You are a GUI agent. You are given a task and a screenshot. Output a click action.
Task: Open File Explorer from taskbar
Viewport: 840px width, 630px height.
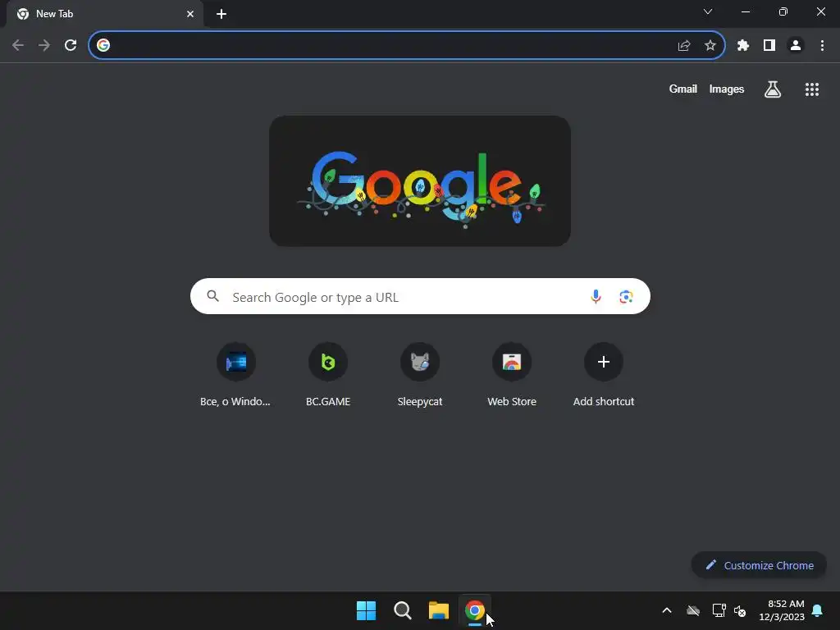coord(439,610)
